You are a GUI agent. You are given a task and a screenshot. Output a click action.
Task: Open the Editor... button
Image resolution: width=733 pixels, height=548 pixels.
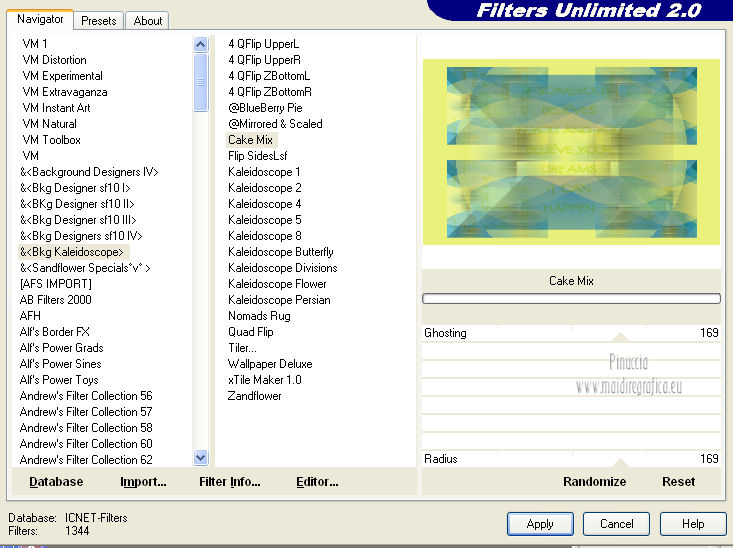(317, 482)
